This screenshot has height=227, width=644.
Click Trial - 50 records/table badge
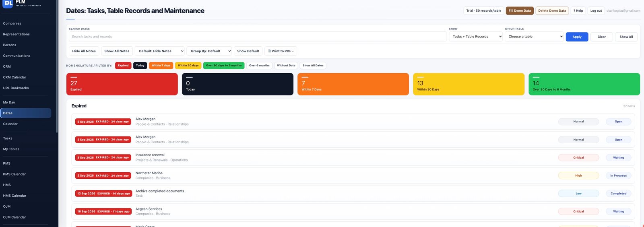point(484,10)
